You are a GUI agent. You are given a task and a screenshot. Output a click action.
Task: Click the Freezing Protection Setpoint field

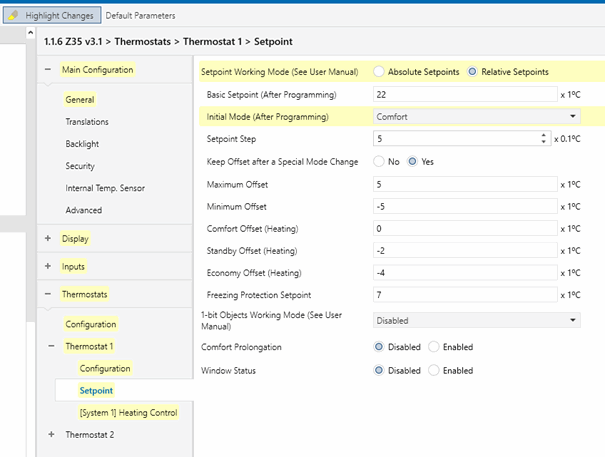pos(465,295)
